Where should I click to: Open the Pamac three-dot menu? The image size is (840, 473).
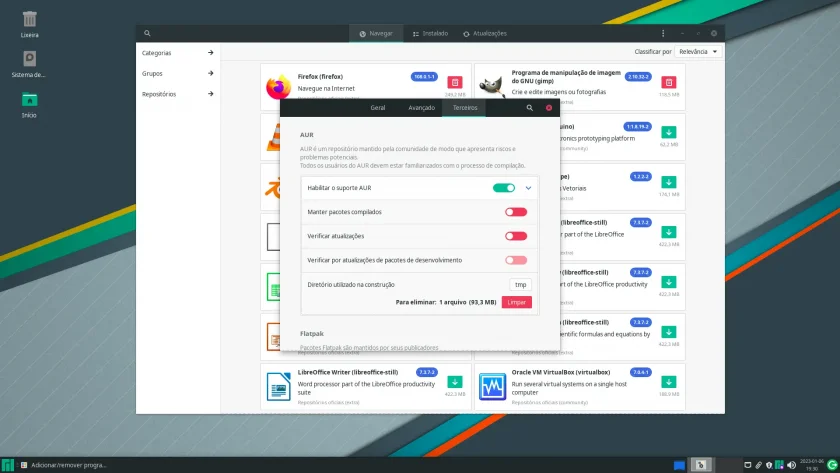click(x=663, y=33)
